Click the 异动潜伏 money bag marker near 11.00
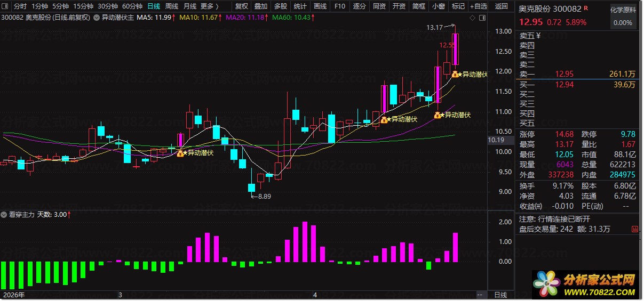This screenshot has width=644, height=301. [x=438, y=115]
